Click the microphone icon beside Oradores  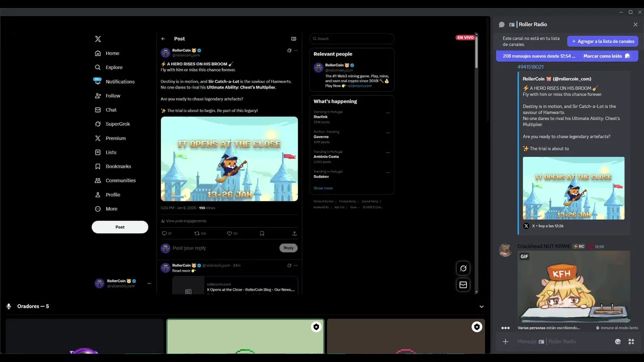9,306
